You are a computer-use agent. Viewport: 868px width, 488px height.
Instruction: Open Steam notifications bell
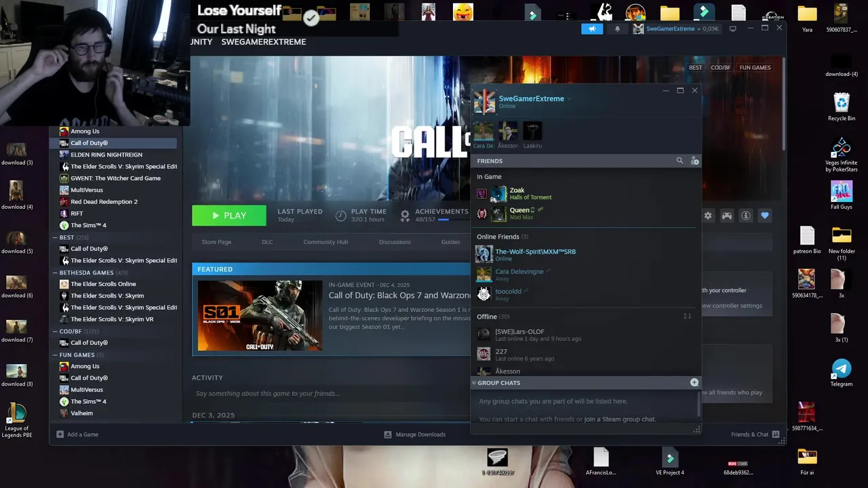pos(617,28)
